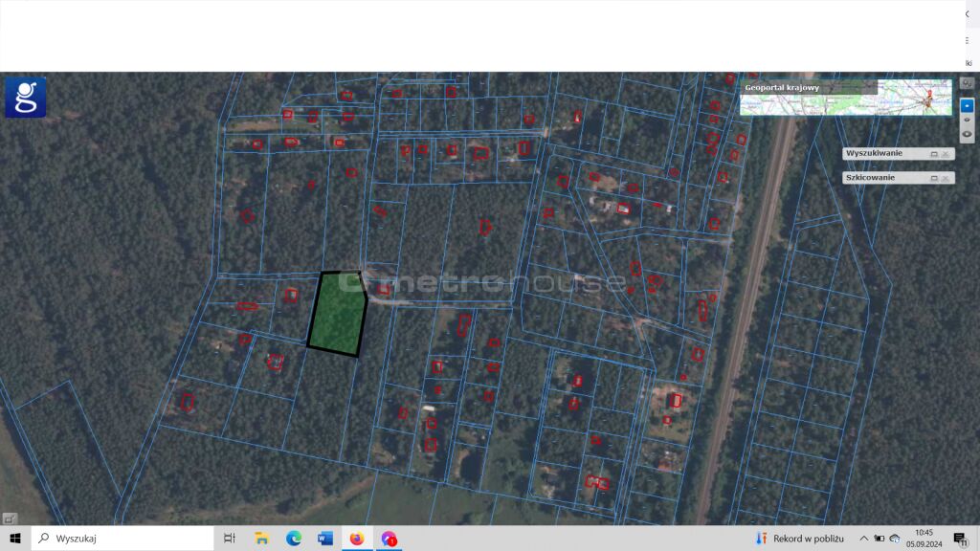This screenshot has width=980, height=551.
Task: Close the Wyszukiwanie panel
Action: tap(946, 153)
